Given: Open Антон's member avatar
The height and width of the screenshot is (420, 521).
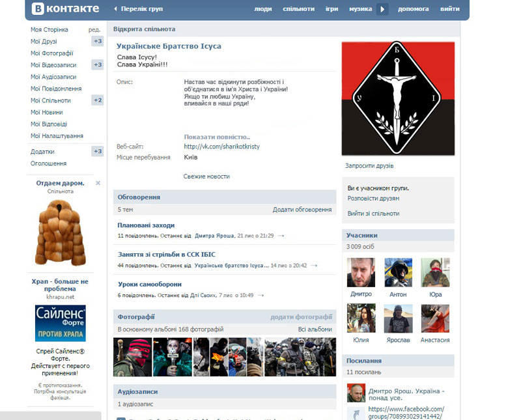Looking at the screenshot, I should [398, 272].
